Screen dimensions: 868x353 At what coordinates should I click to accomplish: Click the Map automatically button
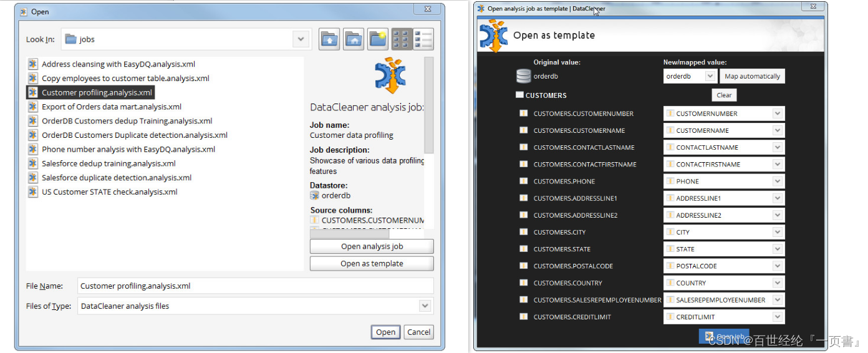pos(752,76)
